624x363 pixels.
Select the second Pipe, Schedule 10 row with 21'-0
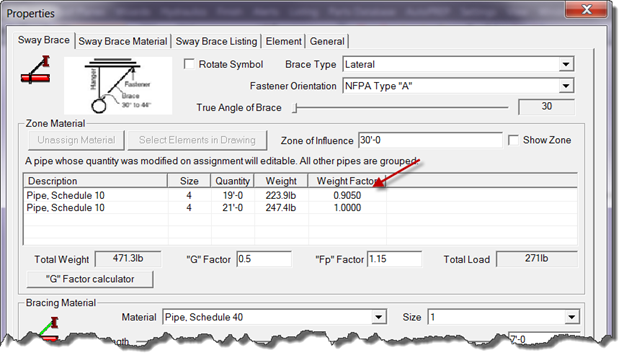(300, 208)
